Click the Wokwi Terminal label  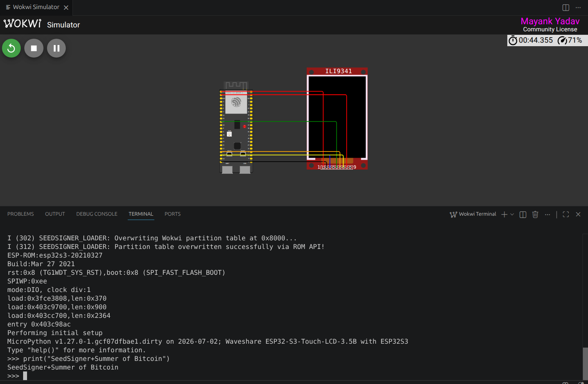(478, 214)
